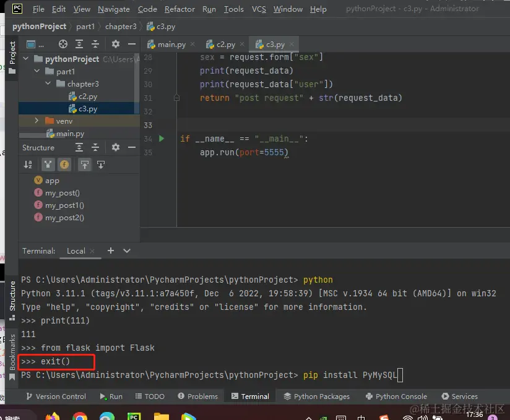Click the Select Opened File crosshair icon

[63, 44]
